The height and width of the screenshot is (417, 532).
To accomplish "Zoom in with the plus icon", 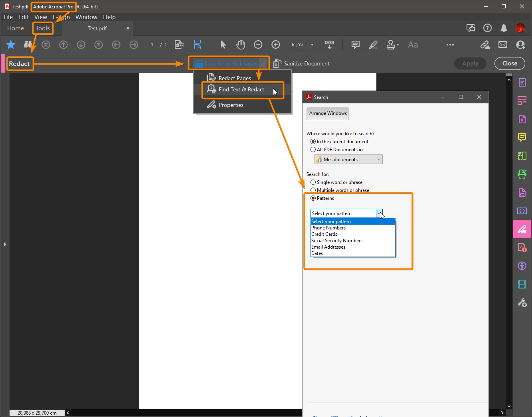I will click(276, 45).
